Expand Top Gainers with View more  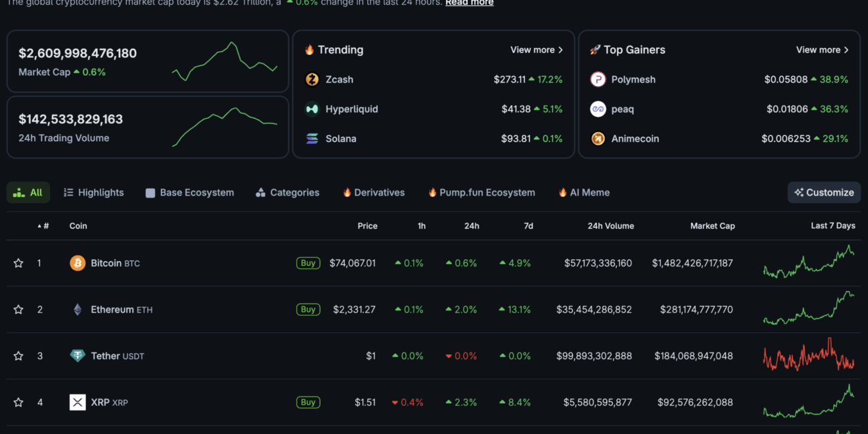(822, 50)
